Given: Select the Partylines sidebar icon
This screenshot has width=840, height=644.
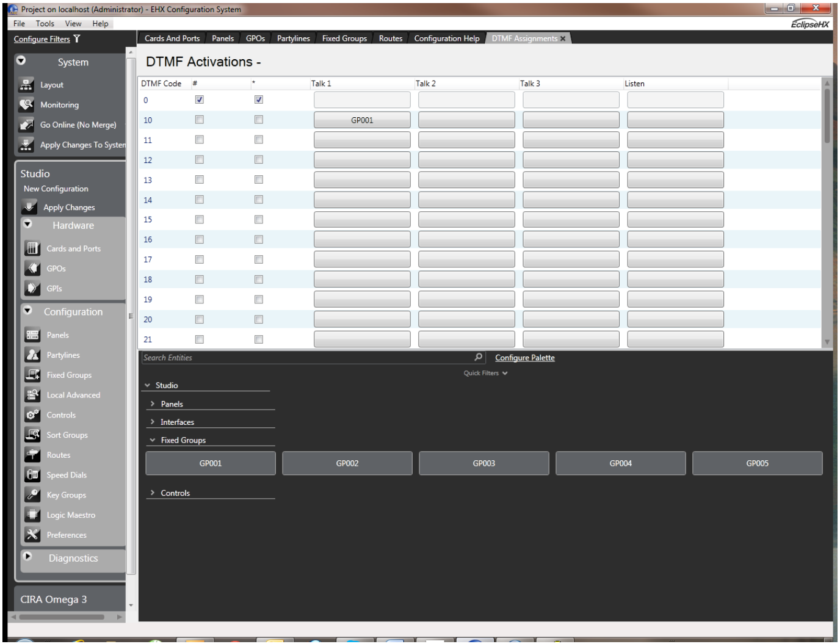Looking at the screenshot, I should coord(32,355).
